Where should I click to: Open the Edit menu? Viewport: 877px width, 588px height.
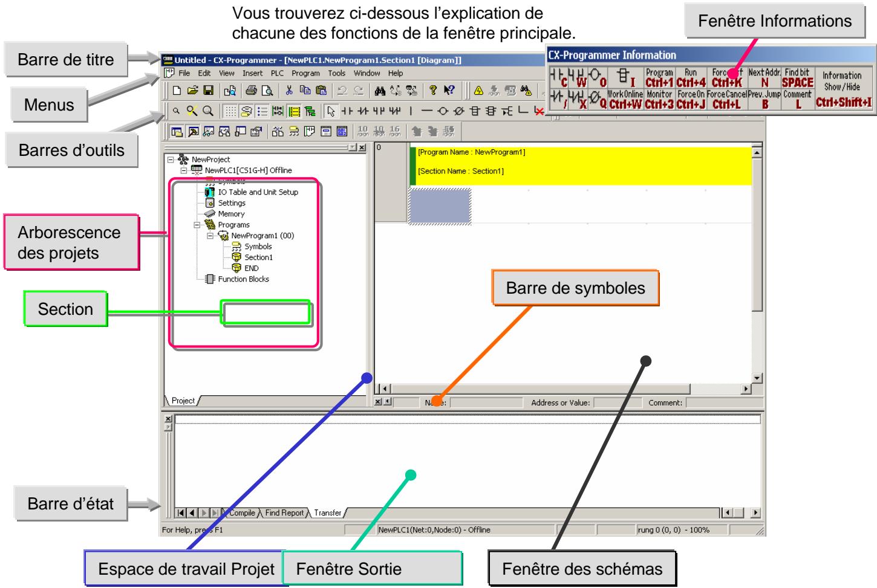(204, 73)
